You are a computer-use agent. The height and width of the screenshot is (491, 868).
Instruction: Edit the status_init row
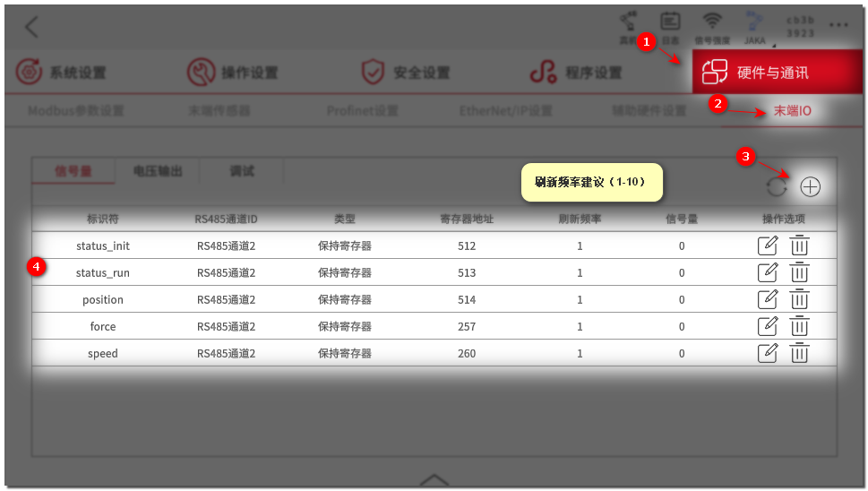tap(768, 245)
